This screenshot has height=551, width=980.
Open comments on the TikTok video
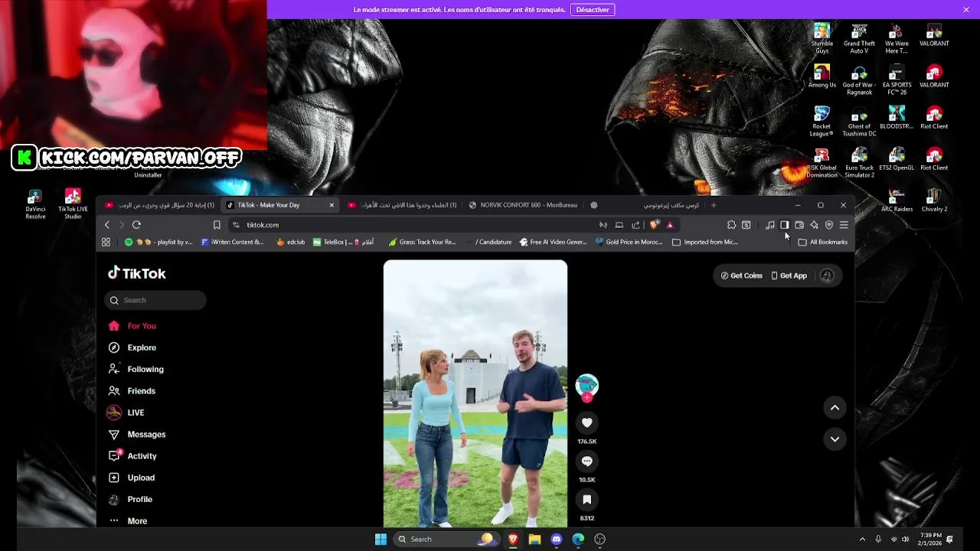[x=586, y=461]
